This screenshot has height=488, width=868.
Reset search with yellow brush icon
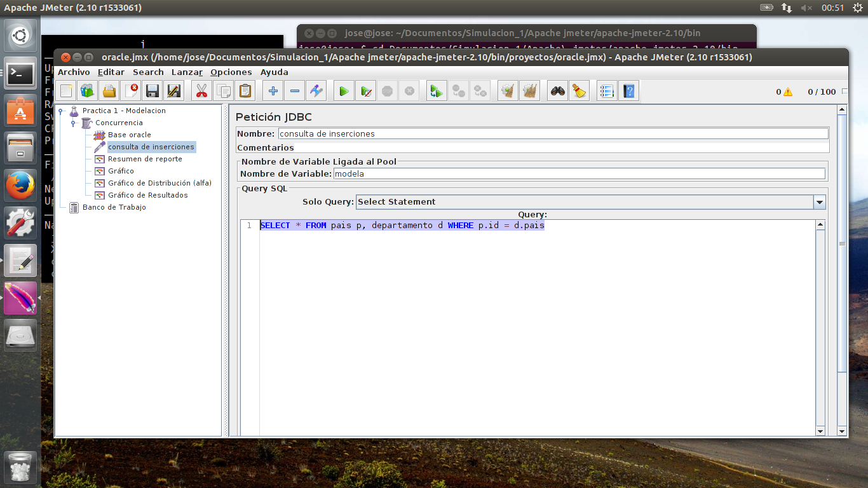pos(579,91)
